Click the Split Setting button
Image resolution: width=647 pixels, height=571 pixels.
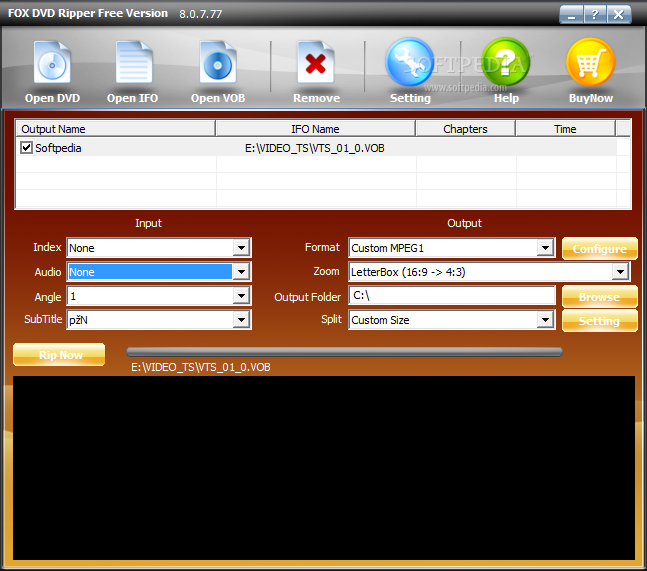pyautogui.click(x=600, y=321)
